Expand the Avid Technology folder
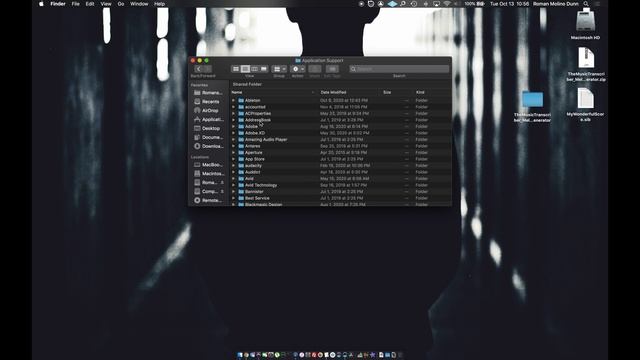This screenshot has width=640, height=360. click(234, 185)
